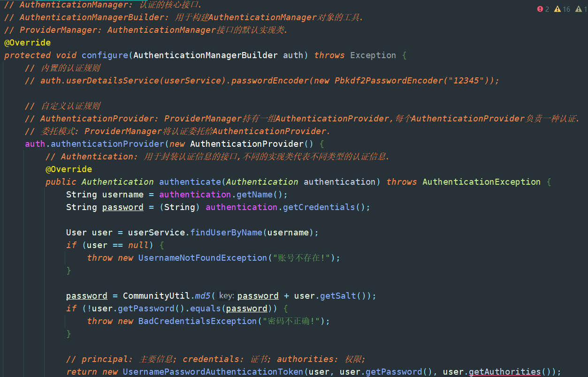Click AuthenticationManagerBuilder in the configure signature
The height and width of the screenshot is (377, 588).
pyautogui.click(x=206, y=55)
